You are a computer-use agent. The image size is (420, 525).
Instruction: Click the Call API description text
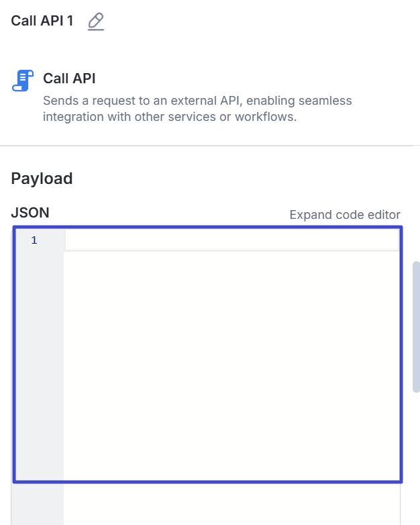coord(197,109)
